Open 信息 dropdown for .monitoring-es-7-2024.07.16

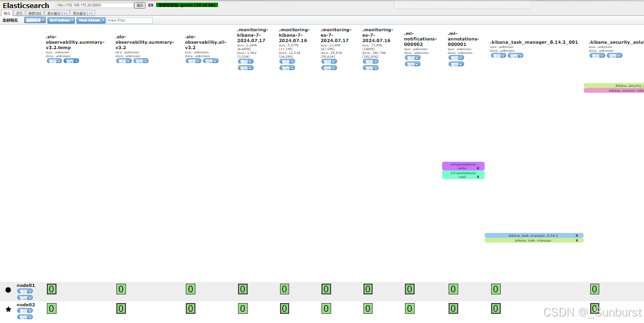pos(371,61)
